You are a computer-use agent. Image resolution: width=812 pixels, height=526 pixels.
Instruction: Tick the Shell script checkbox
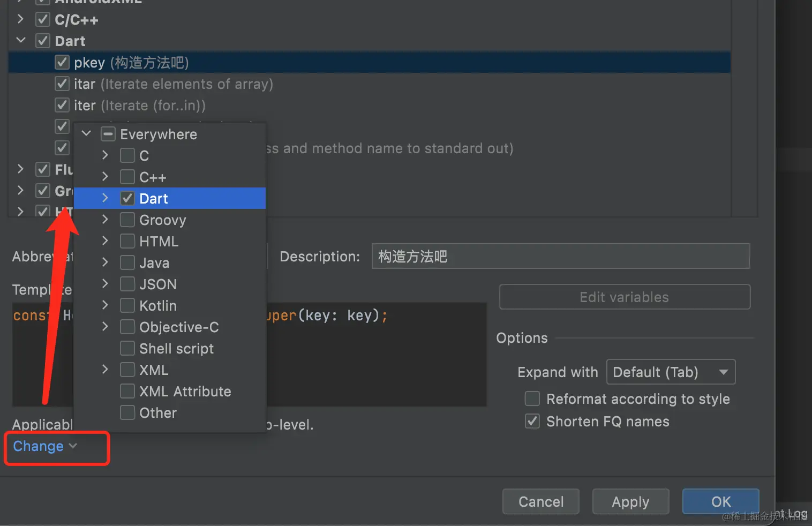pos(127,349)
